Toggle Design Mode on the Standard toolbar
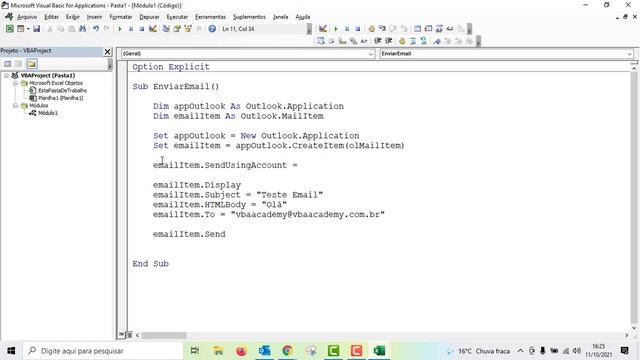The height and width of the screenshot is (360, 640). (x=153, y=29)
